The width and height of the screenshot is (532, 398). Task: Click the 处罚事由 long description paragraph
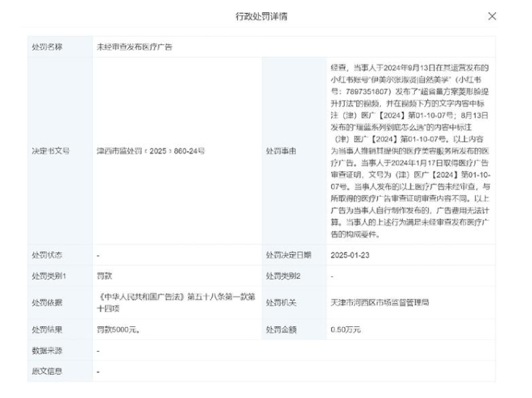(409, 151)
